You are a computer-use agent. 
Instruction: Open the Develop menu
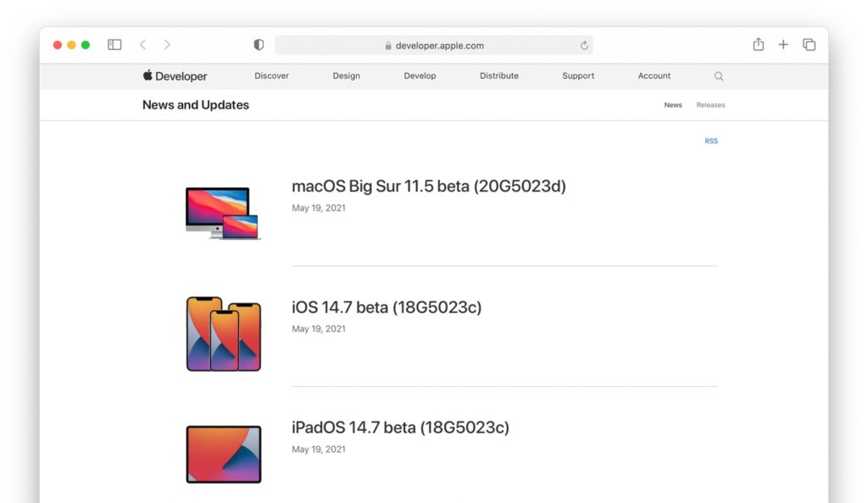coord(420,75)
